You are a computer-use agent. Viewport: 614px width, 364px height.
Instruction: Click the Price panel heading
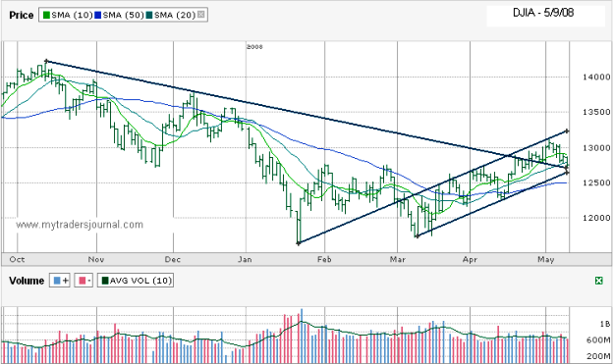coord(22,16)
